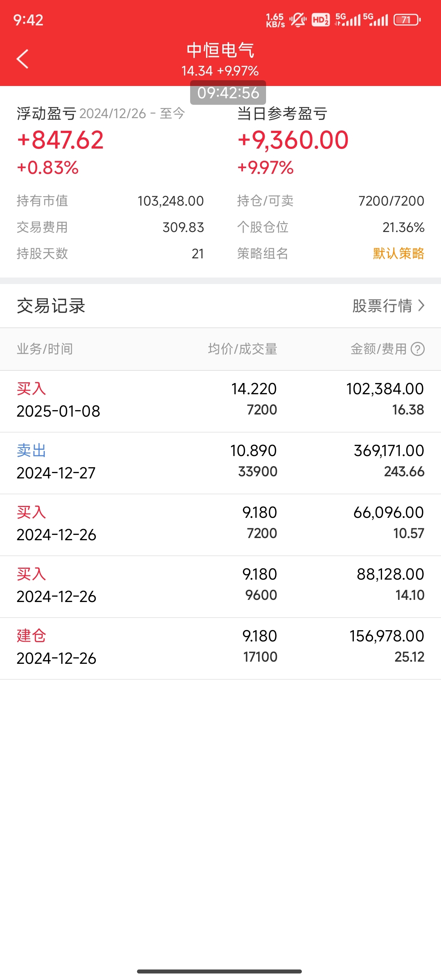Select the 默认策略 strategy group
441x980 pixels.
coord(398,253)
